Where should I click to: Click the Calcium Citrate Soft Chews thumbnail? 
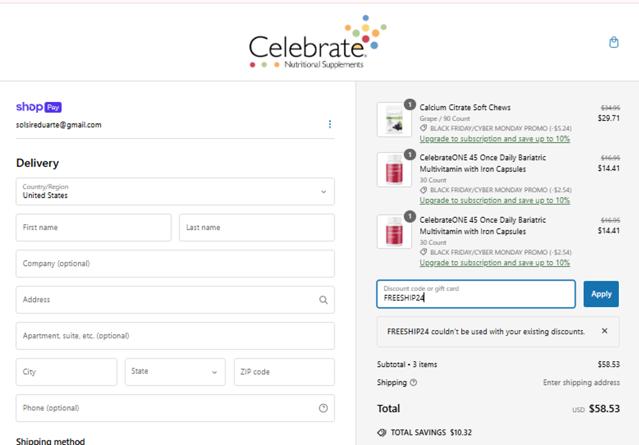[x=394, y=119]
